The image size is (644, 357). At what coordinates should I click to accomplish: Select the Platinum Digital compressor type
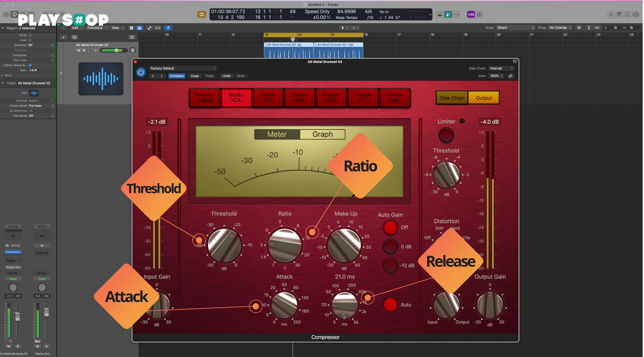(x=204, y=98)
